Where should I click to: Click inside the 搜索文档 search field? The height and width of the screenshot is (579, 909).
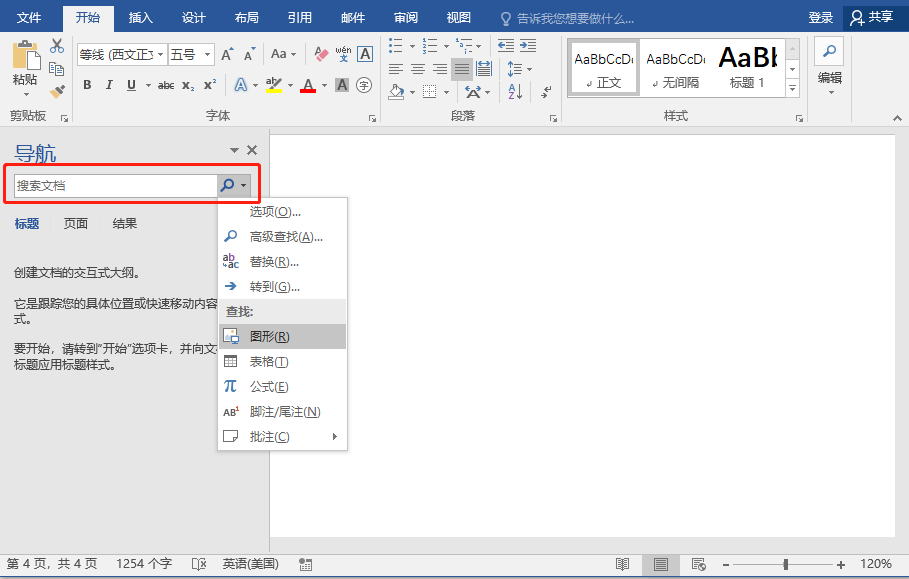pos(115,185)
